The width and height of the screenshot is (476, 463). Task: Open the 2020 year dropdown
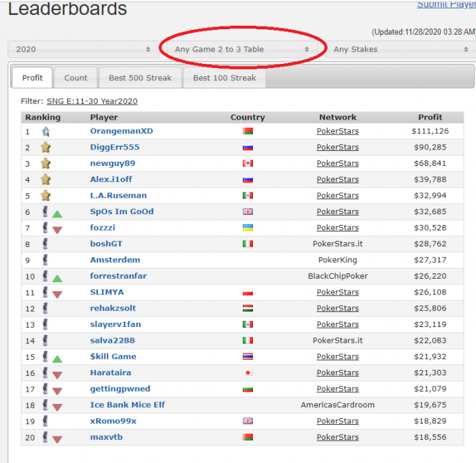(x=84, y=49)
